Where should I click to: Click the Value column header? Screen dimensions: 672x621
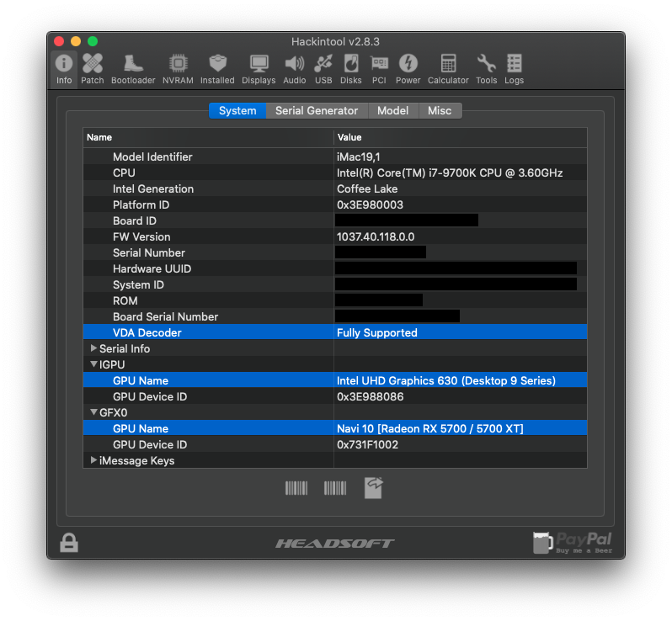[461, 137]
